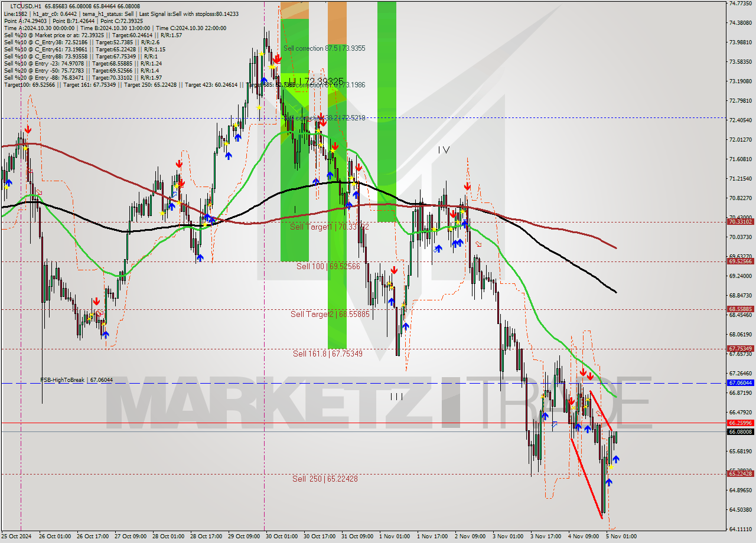Click the '31 Oct 09:00' time axis label
The width and height of the screenshot is (756, 543).
click(357, 537)
